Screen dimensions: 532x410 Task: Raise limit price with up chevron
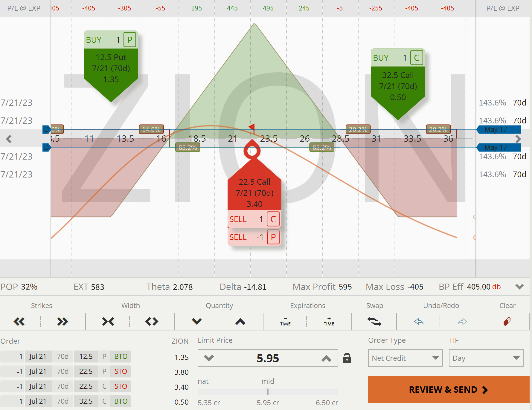pyautogui.click(x=326, y=358)
